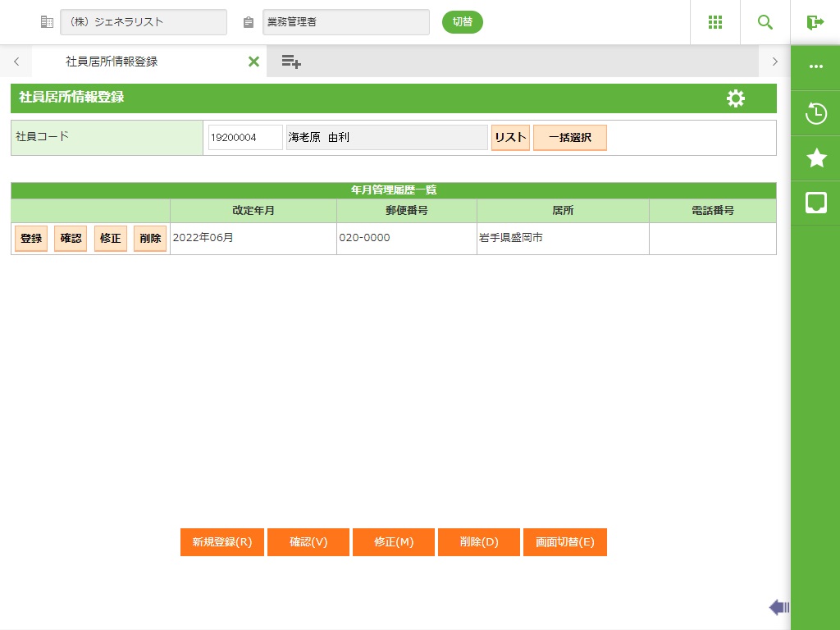Add a new tab with the plus-list icon
Image resolution: width=840 pixels, height=630 pixels.
click(x=290, y=62)
